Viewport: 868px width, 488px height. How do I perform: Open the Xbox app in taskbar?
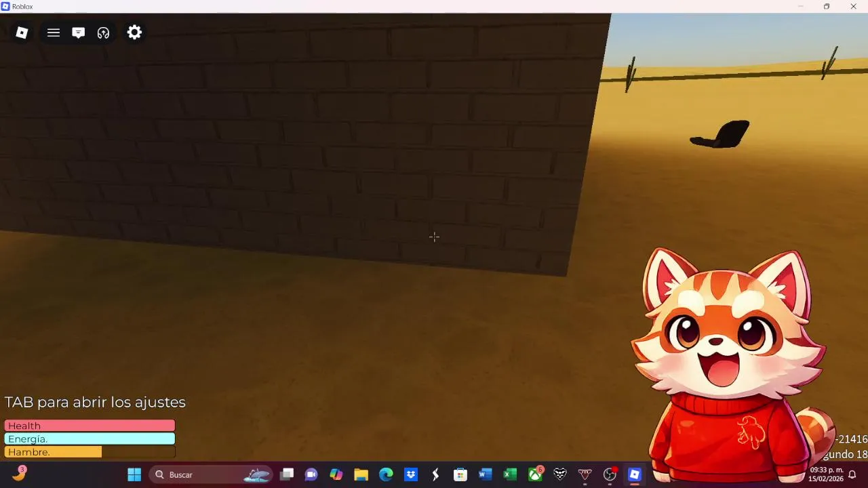535,474
